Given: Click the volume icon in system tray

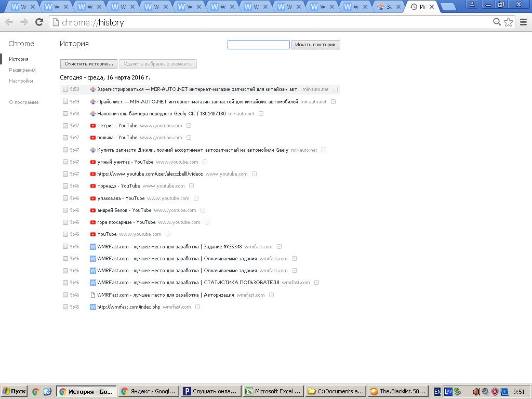Looking at the screenshot, I should point(476,392).
